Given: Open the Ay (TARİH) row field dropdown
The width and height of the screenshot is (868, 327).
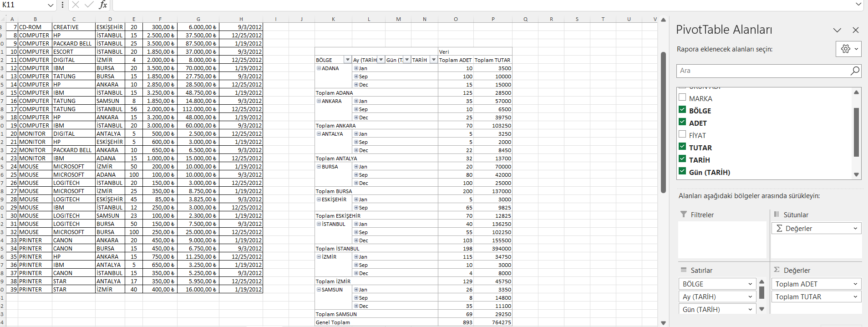Looking at the screenshot, I should pyautogui.click(x=750, y=297).
